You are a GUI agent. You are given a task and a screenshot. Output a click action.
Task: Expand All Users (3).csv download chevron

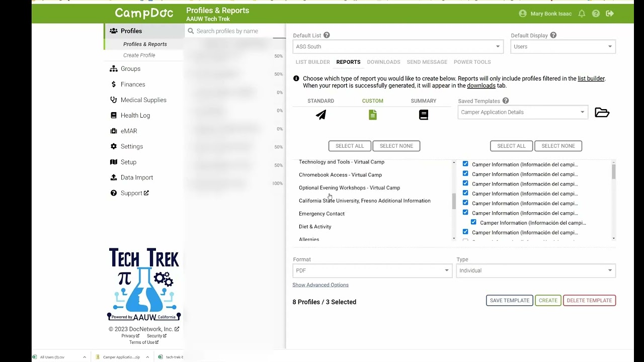pos(85,357)
